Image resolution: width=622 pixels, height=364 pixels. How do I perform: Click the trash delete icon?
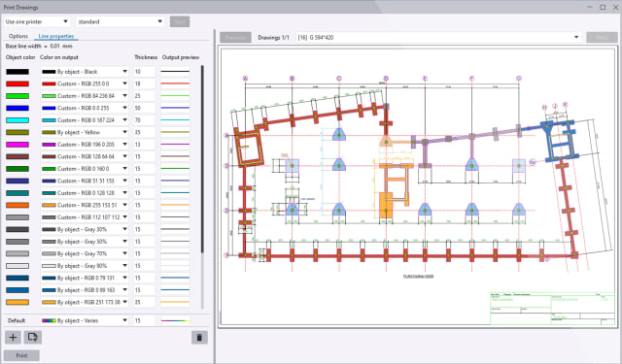[x=199, y=338]
